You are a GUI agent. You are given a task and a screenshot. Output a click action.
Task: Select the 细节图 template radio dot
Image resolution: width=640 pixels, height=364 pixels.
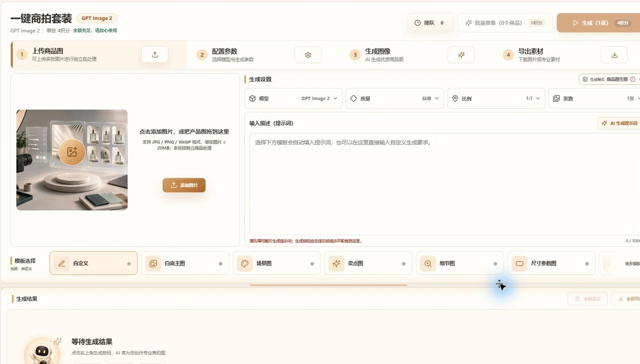point(495,264)
